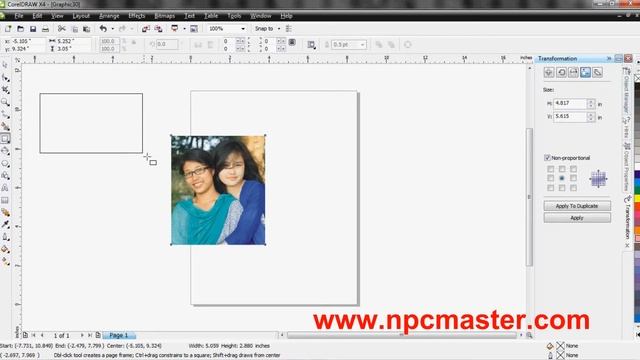This screenshot has height=360, width=640.
Task: Select the Smart Fill tool
Action: [5, 127]
